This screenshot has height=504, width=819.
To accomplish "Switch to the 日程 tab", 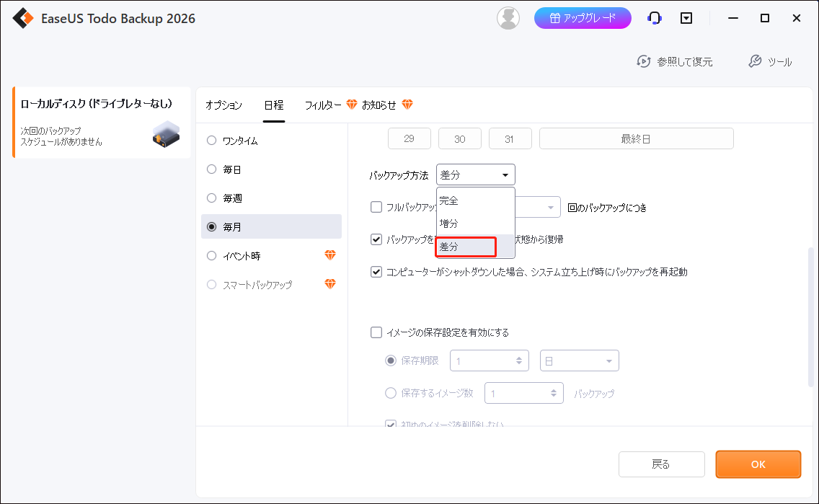I will pyautogui.click(x=274, y=105).
